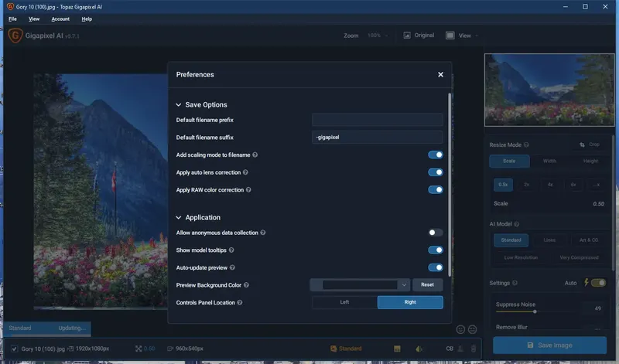Choose the Very Compressed AI model

pos(579,257)
